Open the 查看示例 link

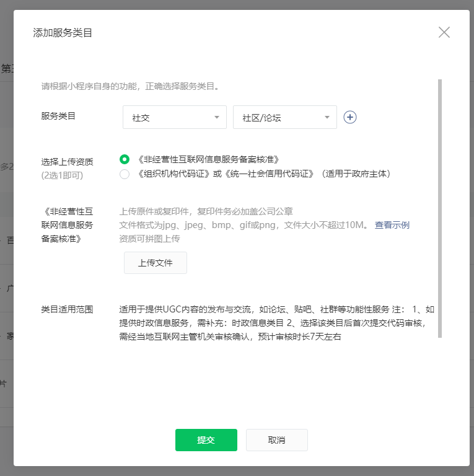[392, 225]
